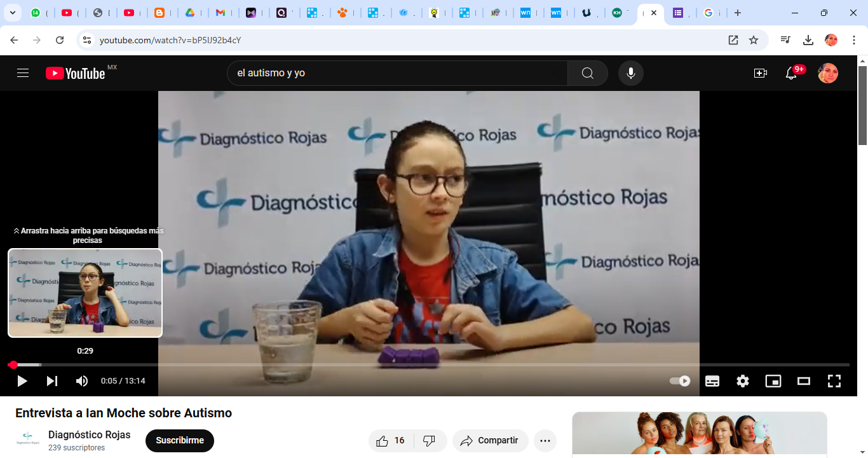The height and width of the screenshot is (458, 868).
Task: Enter fullscreen mode
Action: (x=834, y=381)
